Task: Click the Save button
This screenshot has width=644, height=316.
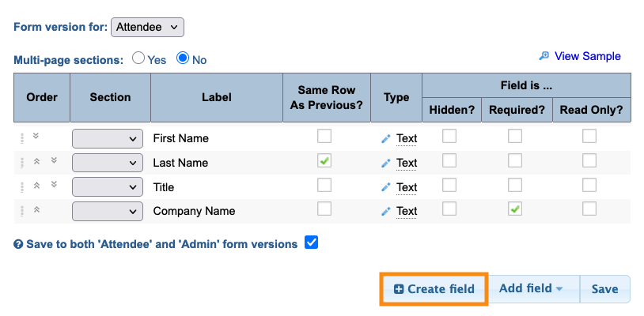Action: click(x=604, y=289)
